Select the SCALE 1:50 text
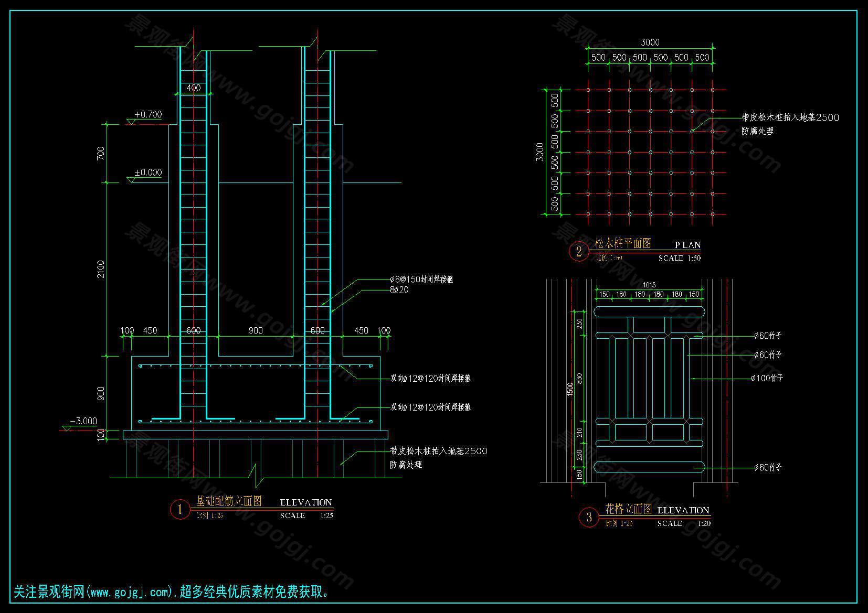The height and width of the screenshot is (613, 868). [x=679, y=258]
